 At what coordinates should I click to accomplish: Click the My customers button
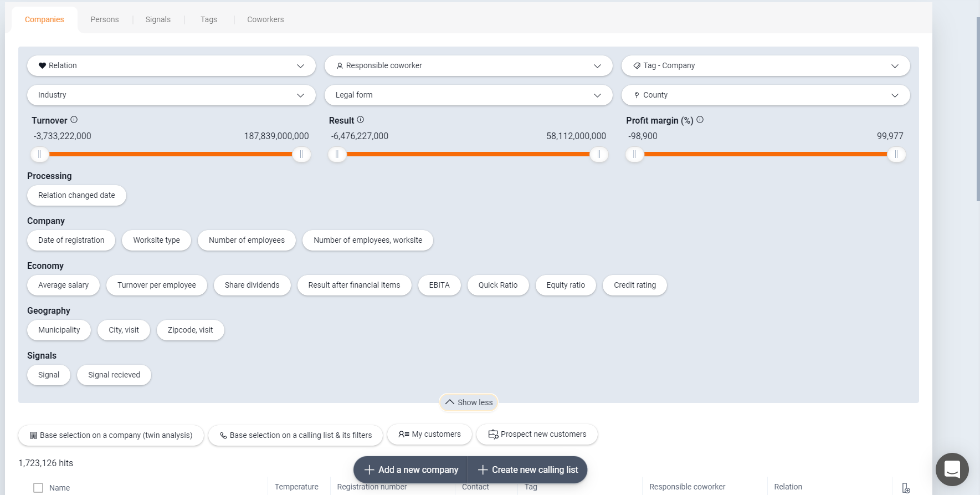pyautogui.click(x=429, y=435)
